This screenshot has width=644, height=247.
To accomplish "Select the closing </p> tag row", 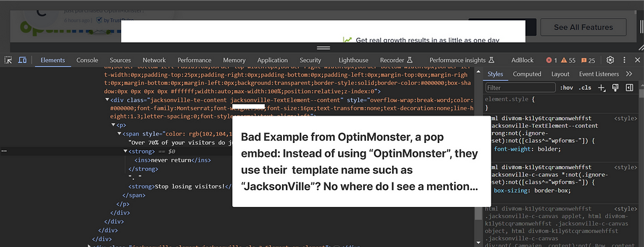I will coord(123,204).
